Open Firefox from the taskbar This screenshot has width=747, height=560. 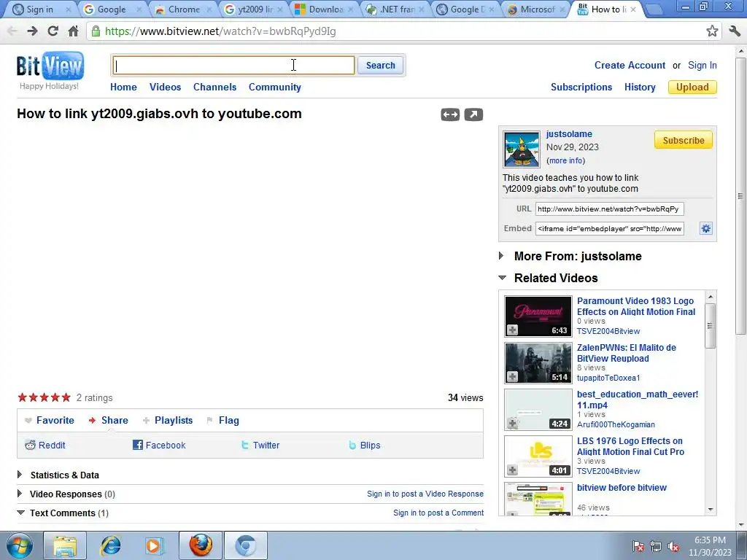(201, 545)
